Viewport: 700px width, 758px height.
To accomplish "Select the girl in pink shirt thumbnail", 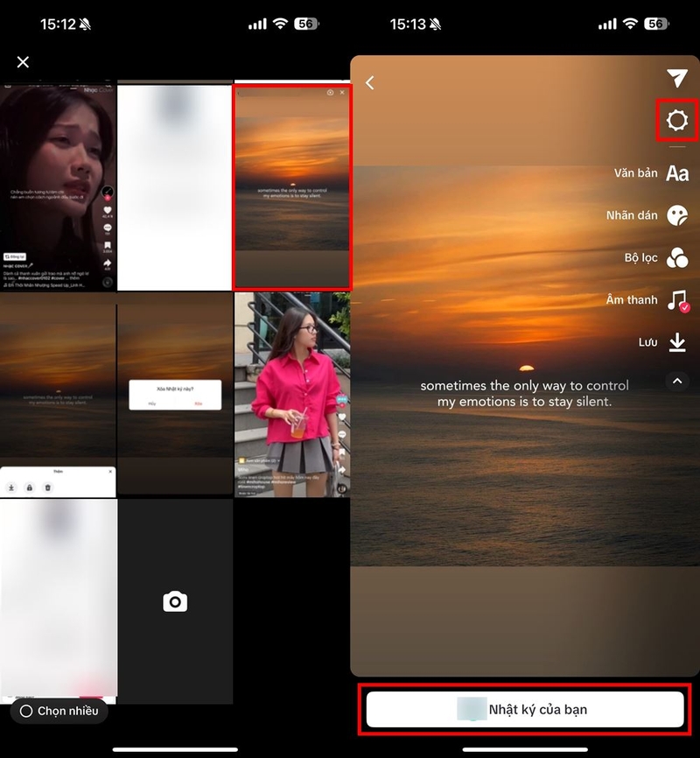I will point(292,395).
